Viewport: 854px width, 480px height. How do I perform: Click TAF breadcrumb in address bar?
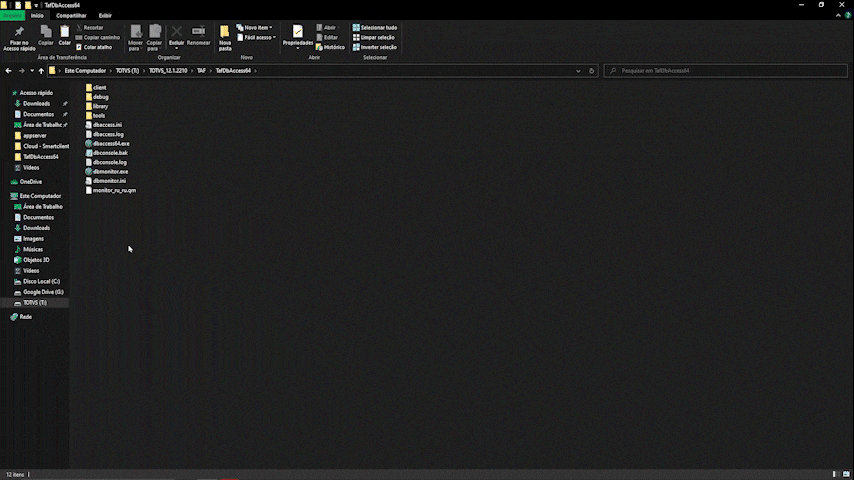[x=201, y=70]
